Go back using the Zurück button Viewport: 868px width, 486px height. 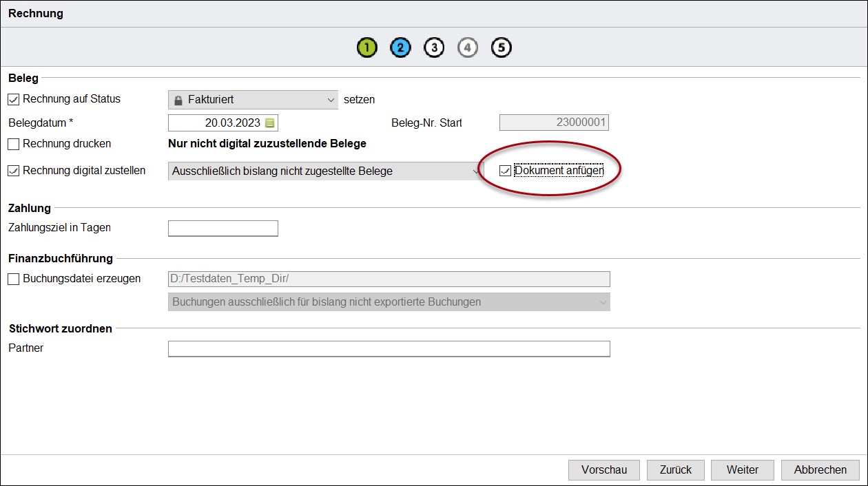675,469
